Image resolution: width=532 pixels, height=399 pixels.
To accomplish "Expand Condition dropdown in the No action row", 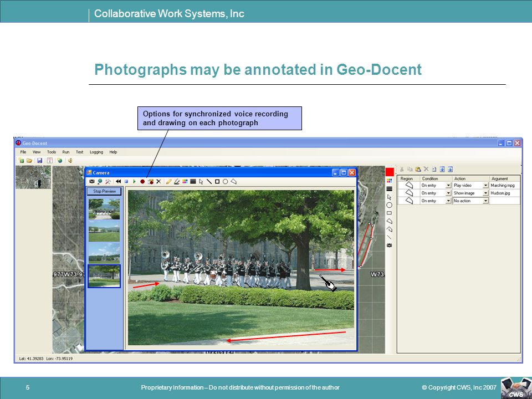I will (448, 201).
